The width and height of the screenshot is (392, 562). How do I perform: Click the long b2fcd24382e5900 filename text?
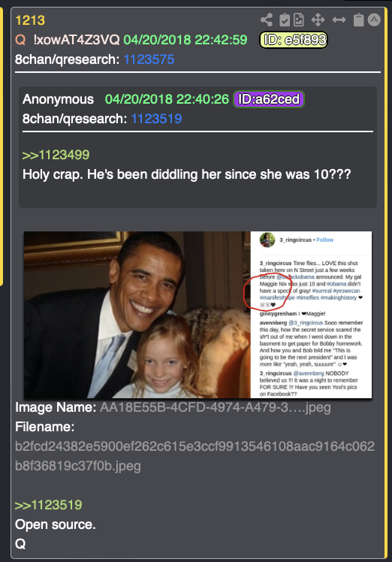click(194, 456)
